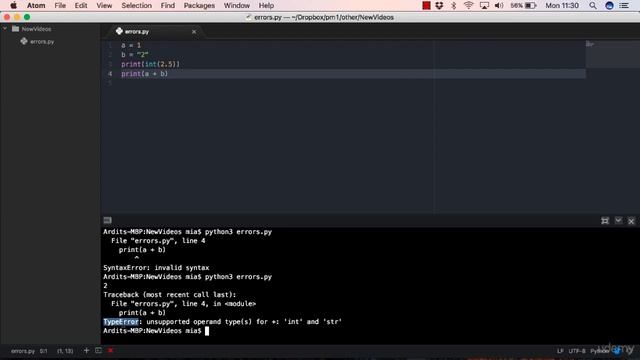The image size is (640, 360).
Task: Open the View menu
Action: [104, 5]
